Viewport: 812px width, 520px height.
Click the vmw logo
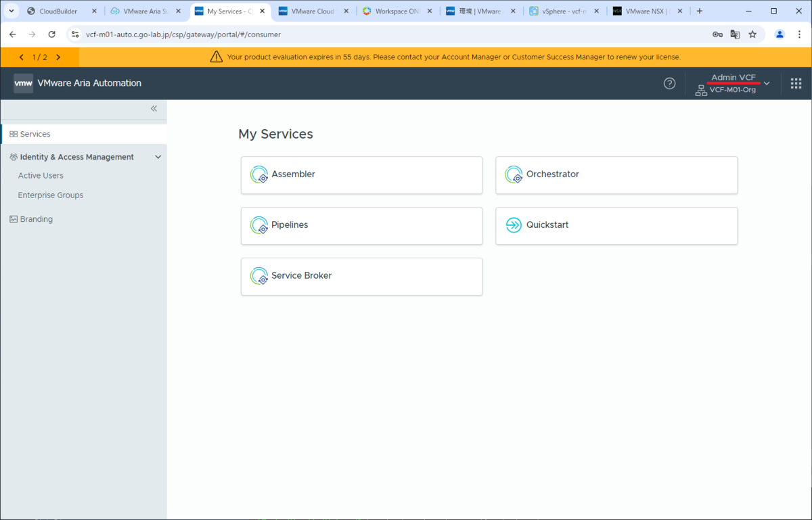(x=24, y=83)
